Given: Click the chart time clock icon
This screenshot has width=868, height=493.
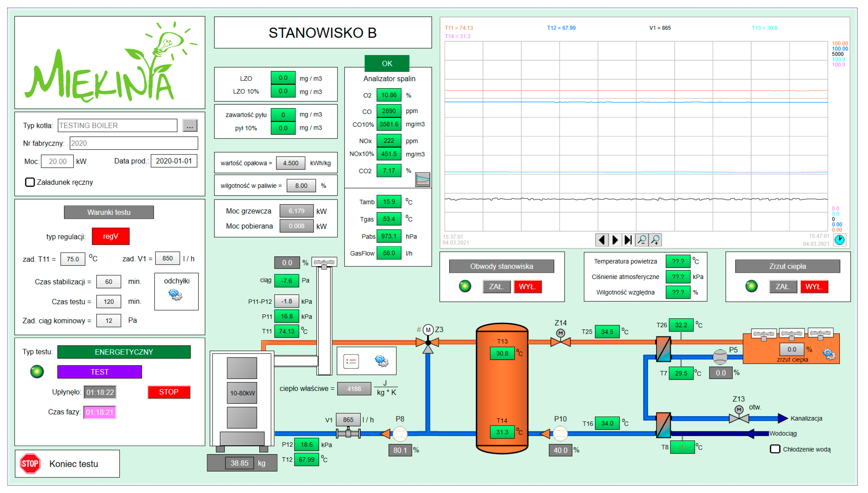Looking at the screenshot, I should 840,240.
